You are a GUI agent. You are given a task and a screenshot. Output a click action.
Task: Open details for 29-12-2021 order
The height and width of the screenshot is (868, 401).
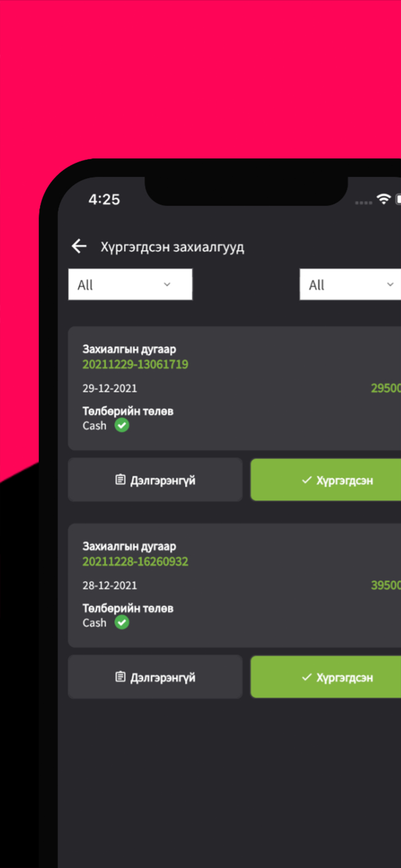(155, 480)
